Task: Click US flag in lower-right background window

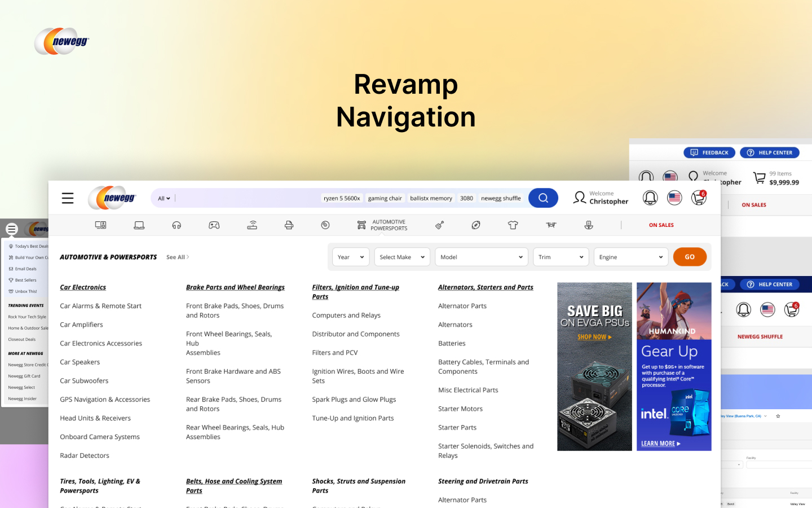Action: (x=767, y=309)
